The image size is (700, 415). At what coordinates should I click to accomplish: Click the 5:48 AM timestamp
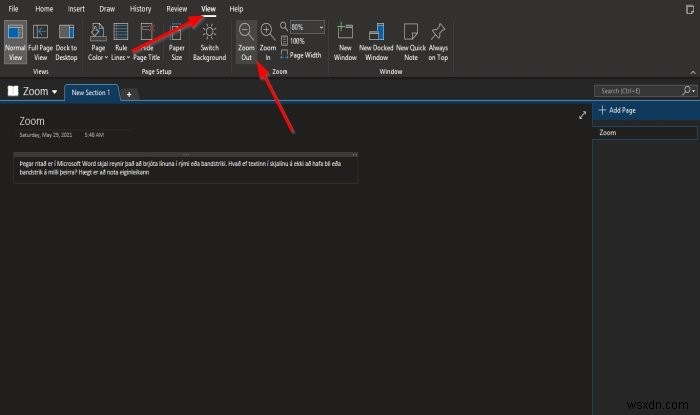pyautogui.click(x=94, y=135)
